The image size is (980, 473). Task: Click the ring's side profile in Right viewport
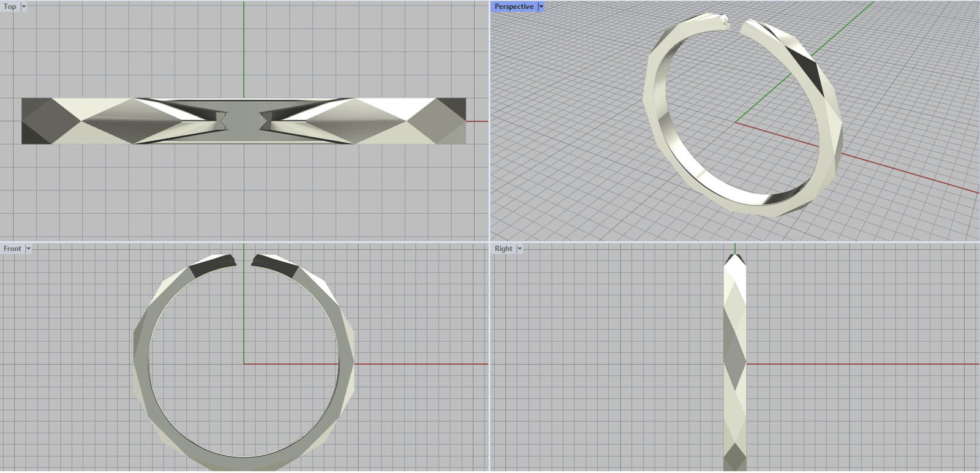pos(734,368)
